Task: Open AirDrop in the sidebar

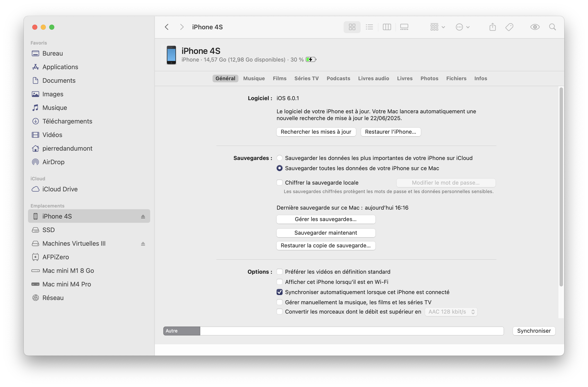Action: point(89,162)
